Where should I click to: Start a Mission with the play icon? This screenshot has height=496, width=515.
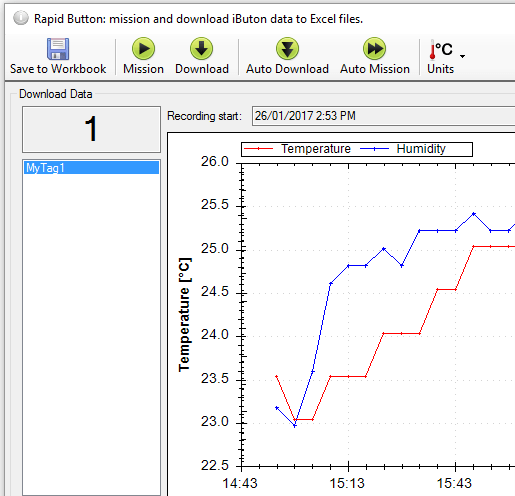[143, 49]
